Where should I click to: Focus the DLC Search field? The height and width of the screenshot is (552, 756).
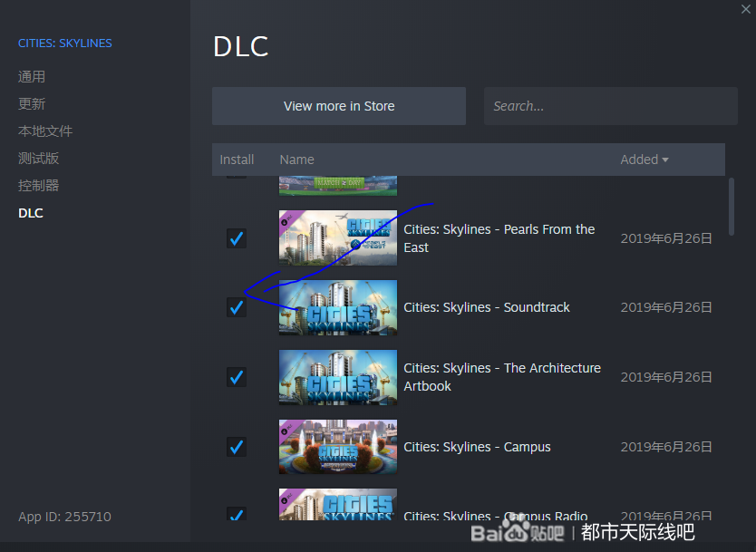[611, 106]
